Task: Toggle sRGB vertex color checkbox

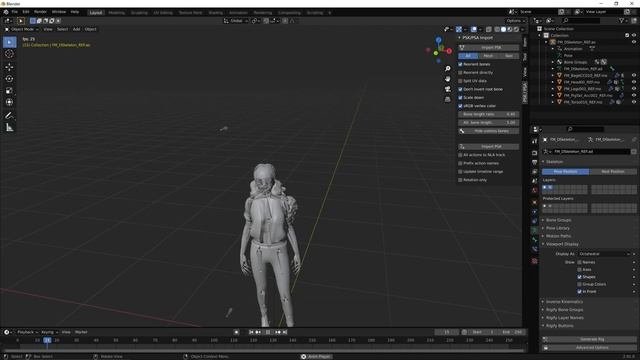Action: click(460, 106)
